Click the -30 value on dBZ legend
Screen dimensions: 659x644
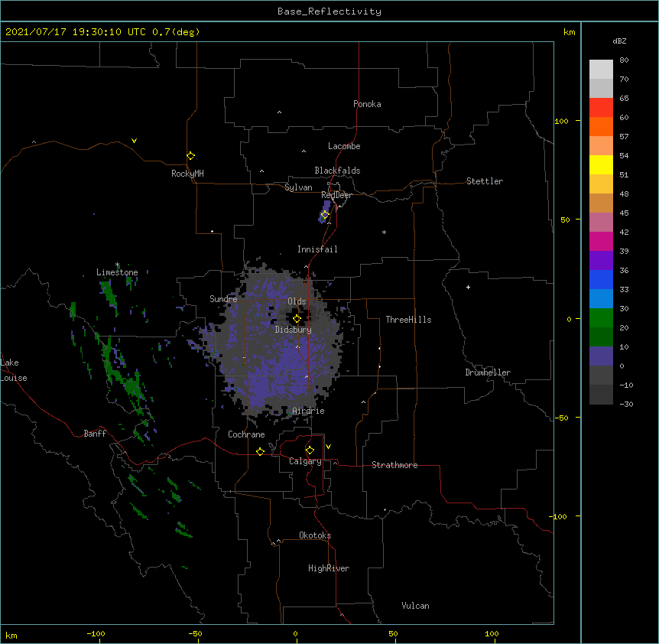point(626,404)
